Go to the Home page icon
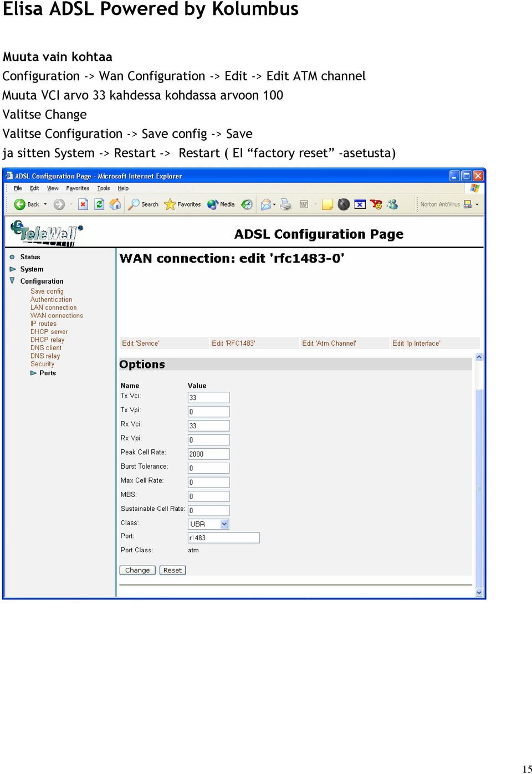The image size is (532, 774). (x=115, y=204)
